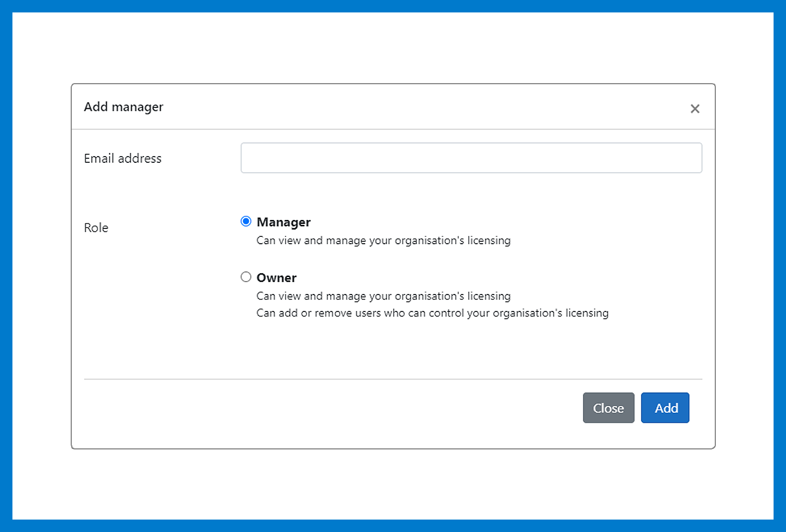This screenshot has height=532, width=786.
Task: Focus the Email address text field
Action: click(471, 158)
